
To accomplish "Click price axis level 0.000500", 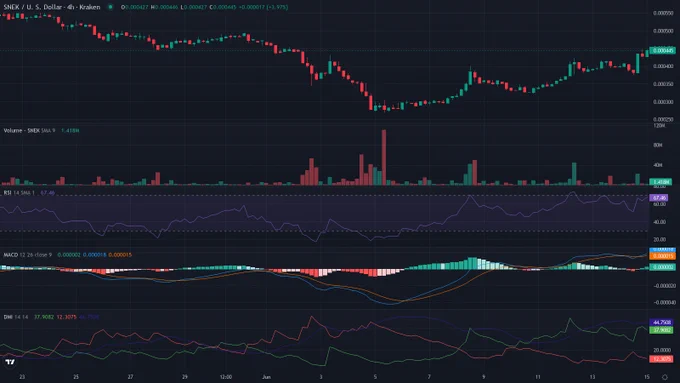I will click(x=663, y=31).
